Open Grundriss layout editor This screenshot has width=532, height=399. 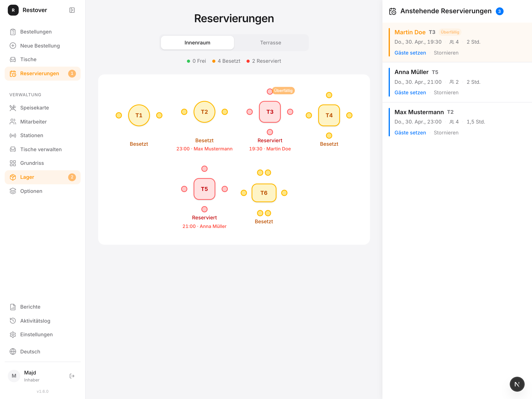43,163
